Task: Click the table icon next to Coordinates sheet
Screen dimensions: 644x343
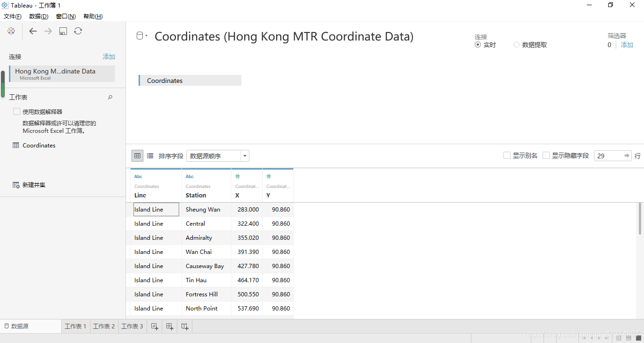Action: 16,146
